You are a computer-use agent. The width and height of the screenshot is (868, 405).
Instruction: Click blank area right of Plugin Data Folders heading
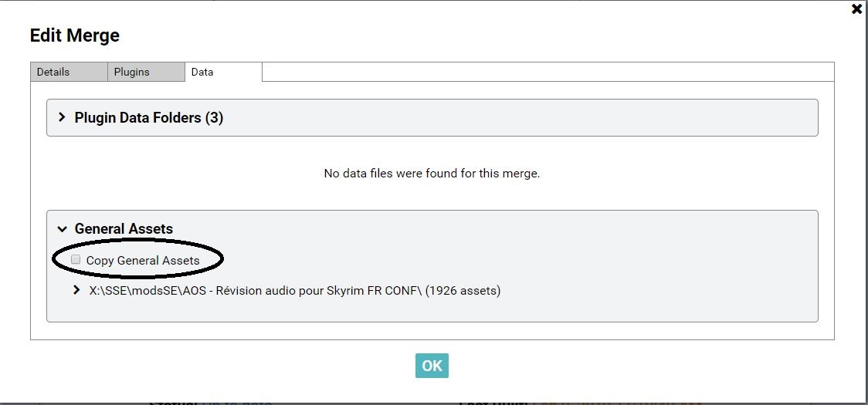coord(520,118)
